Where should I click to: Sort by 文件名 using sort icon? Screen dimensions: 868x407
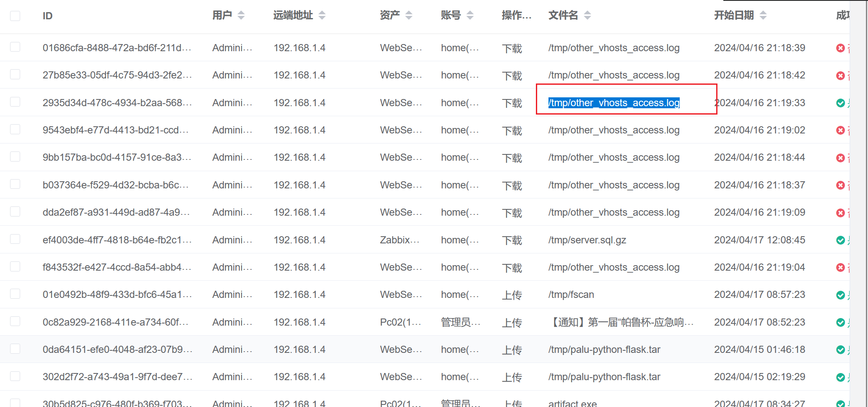click(x=587, y=16)
